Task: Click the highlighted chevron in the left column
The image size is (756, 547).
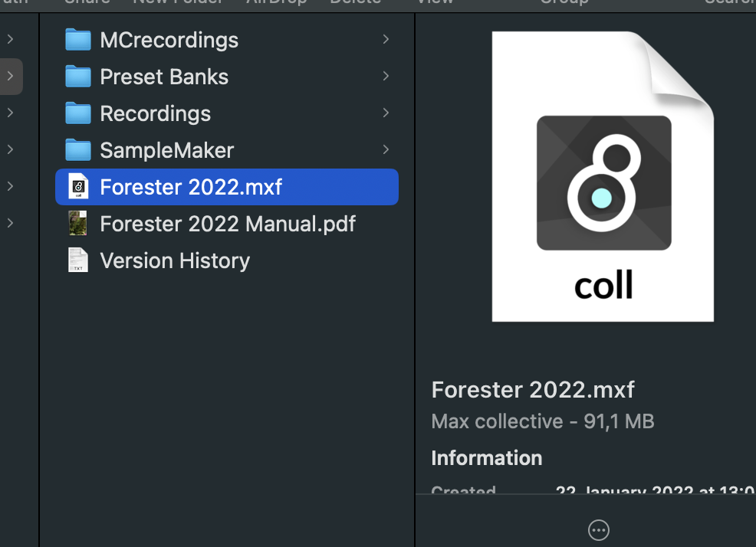Action: click(x=11, y=76)
